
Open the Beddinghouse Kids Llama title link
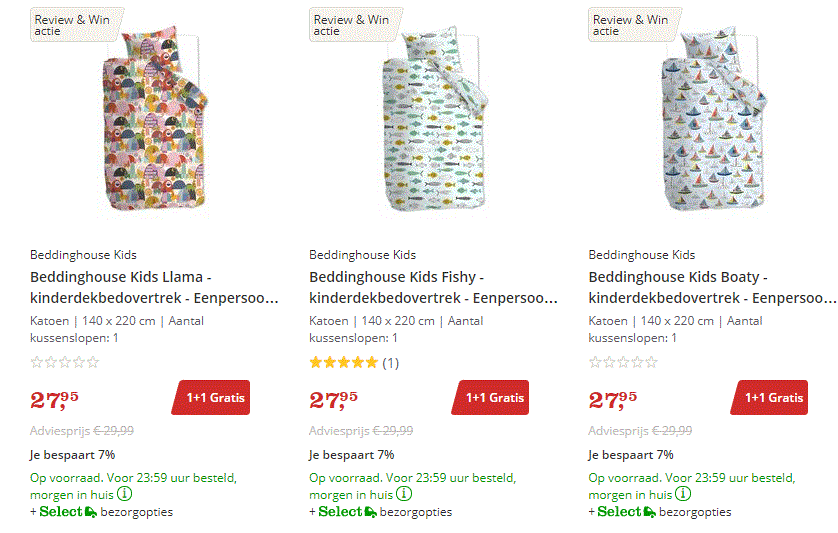tap(154, 287)
